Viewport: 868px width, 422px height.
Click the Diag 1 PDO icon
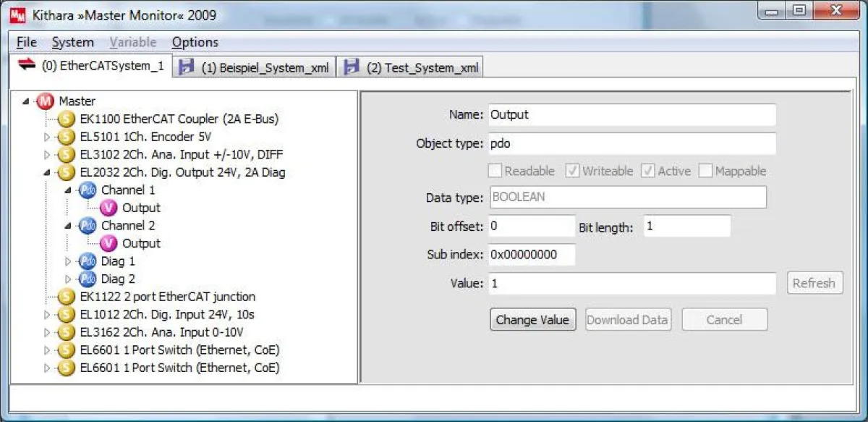pos(88,261)
